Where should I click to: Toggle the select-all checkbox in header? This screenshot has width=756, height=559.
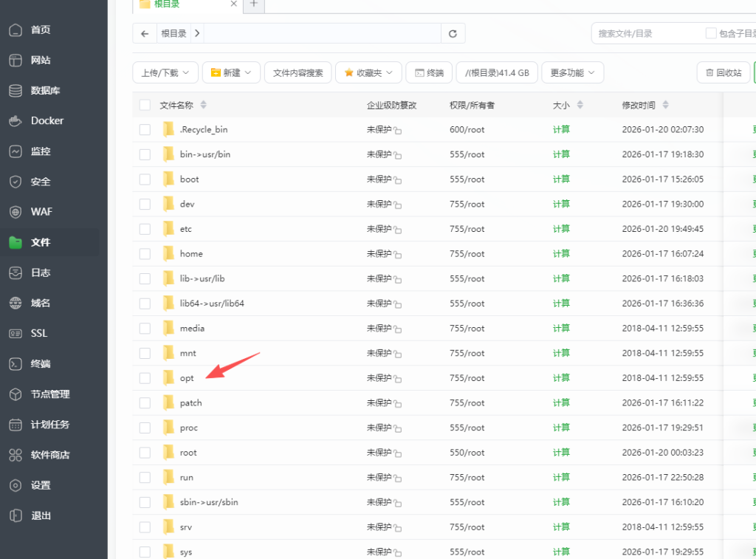(x=145, y=105)
